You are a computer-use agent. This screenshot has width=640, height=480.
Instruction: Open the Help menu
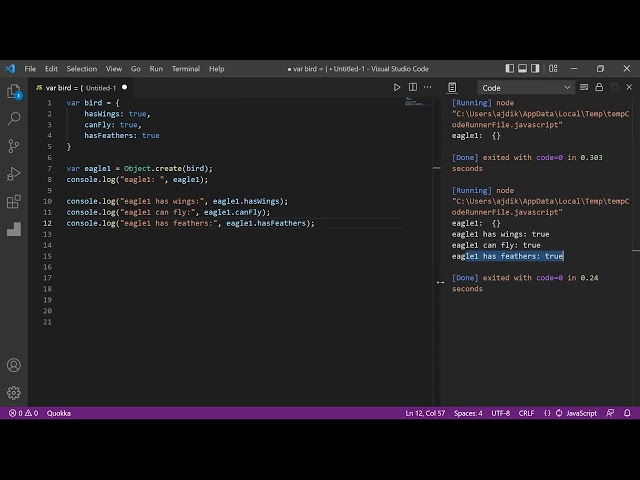pyautogui.click(x=217, y=69)
